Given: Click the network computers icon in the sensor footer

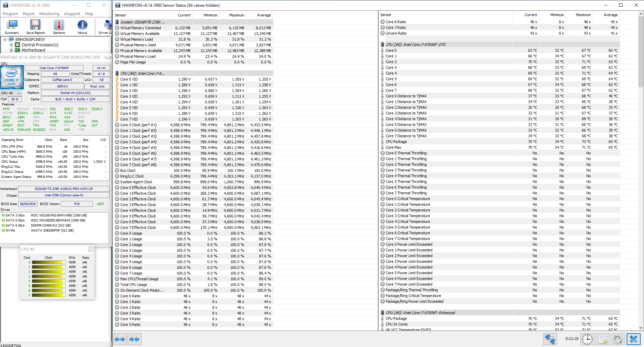Looking at the screenshot, I should (550, 339).
